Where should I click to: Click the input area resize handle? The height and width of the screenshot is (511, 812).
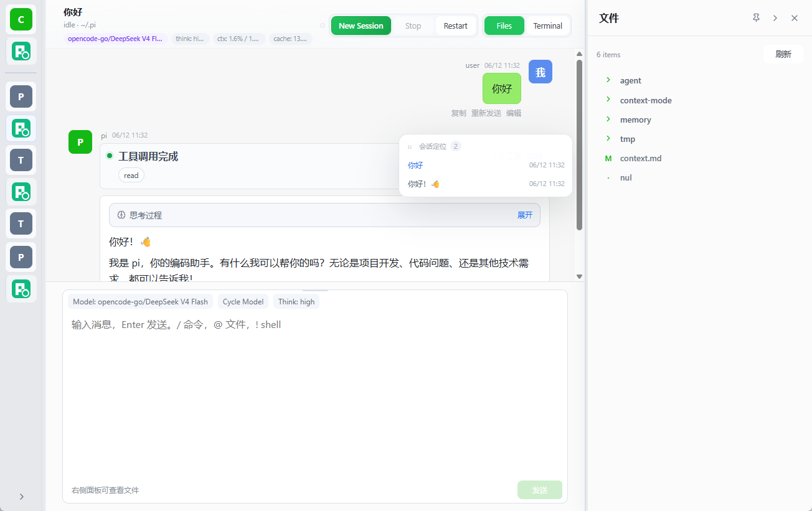(x=315, y=290)
